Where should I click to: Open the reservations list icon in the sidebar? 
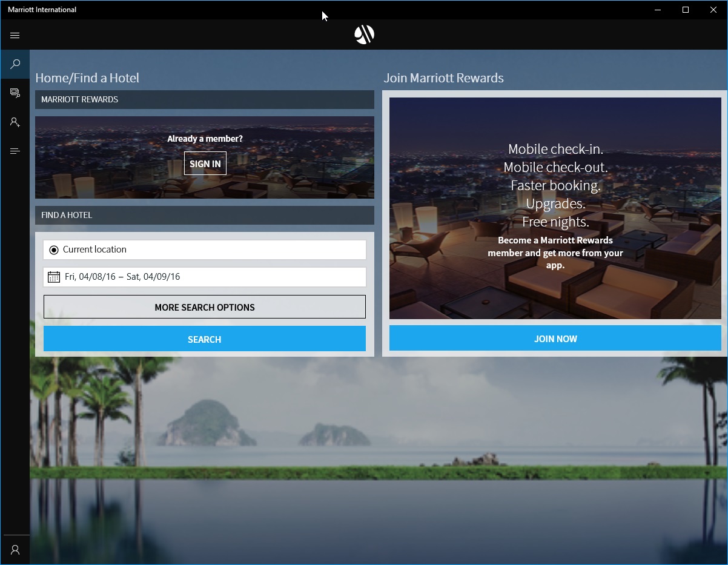point(15,151)
